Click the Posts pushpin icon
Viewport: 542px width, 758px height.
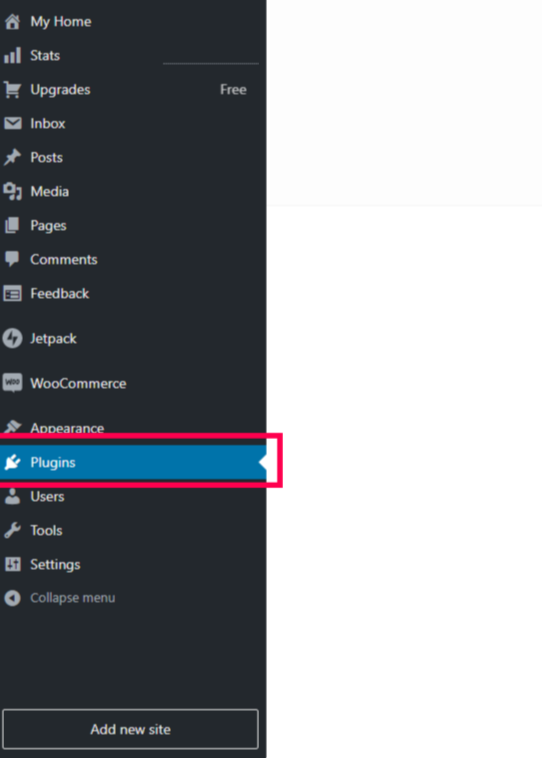[13, 157]
